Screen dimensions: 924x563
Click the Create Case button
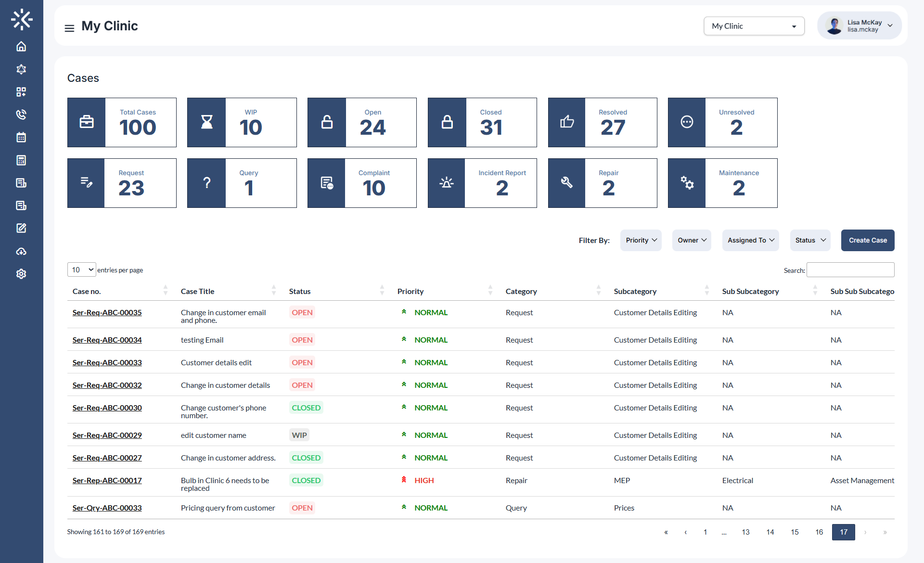[x=867, y=240]
